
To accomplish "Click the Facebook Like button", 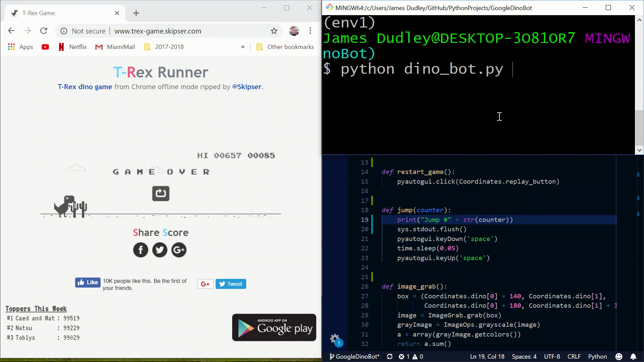I will coord(88,283).
